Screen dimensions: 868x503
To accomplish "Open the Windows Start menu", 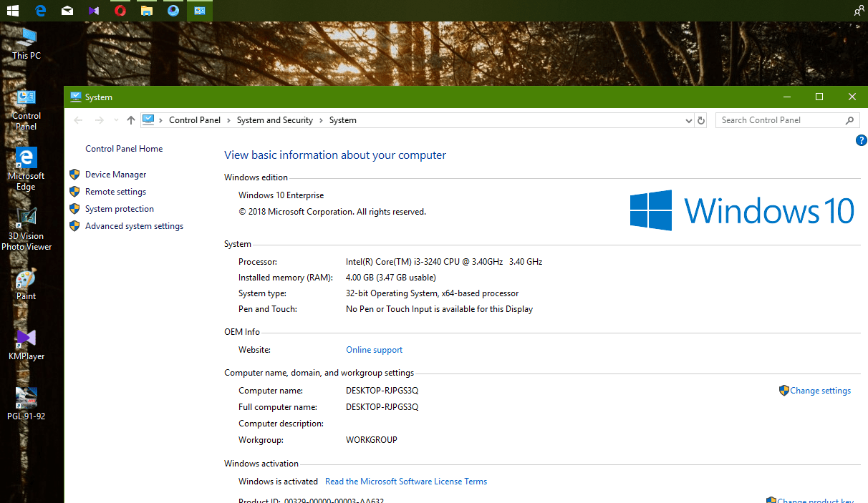I will pos(12,11).
